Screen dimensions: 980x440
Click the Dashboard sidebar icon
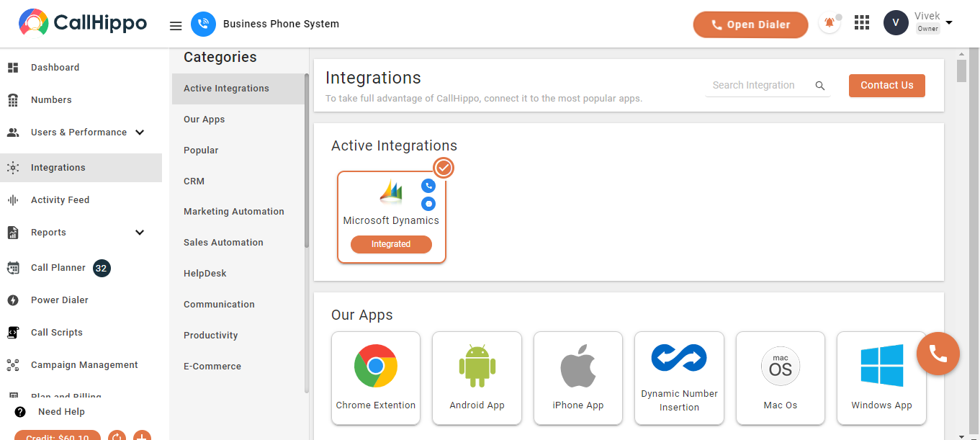[x=13, y=68]
